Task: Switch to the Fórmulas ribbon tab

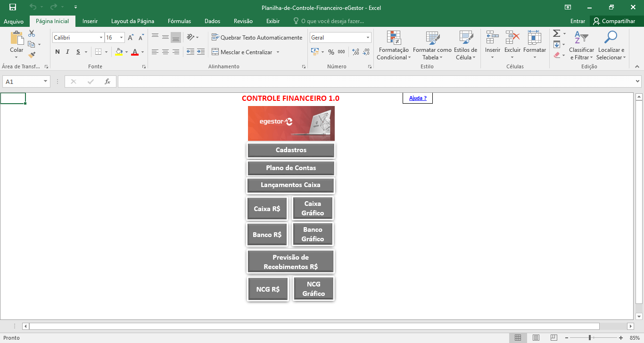Action: click(x=179, y=21)
